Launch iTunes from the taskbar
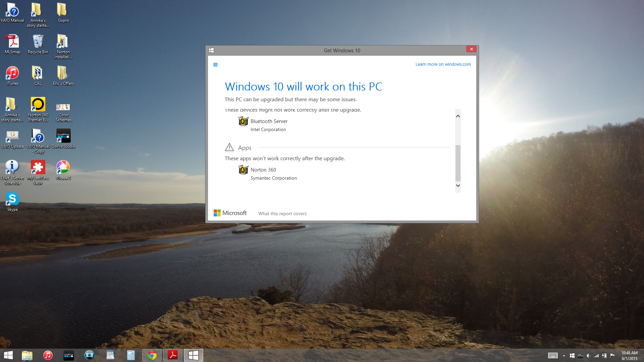 tap(48, 355)
